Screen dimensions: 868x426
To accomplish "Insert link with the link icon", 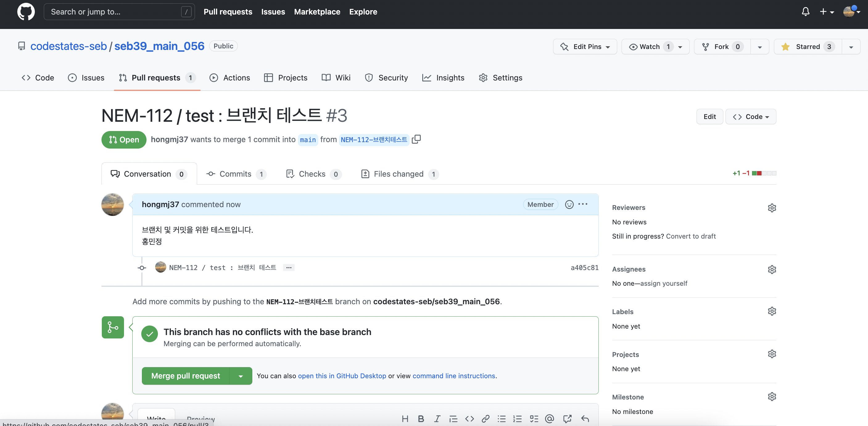I will click(x=486, y=419).
